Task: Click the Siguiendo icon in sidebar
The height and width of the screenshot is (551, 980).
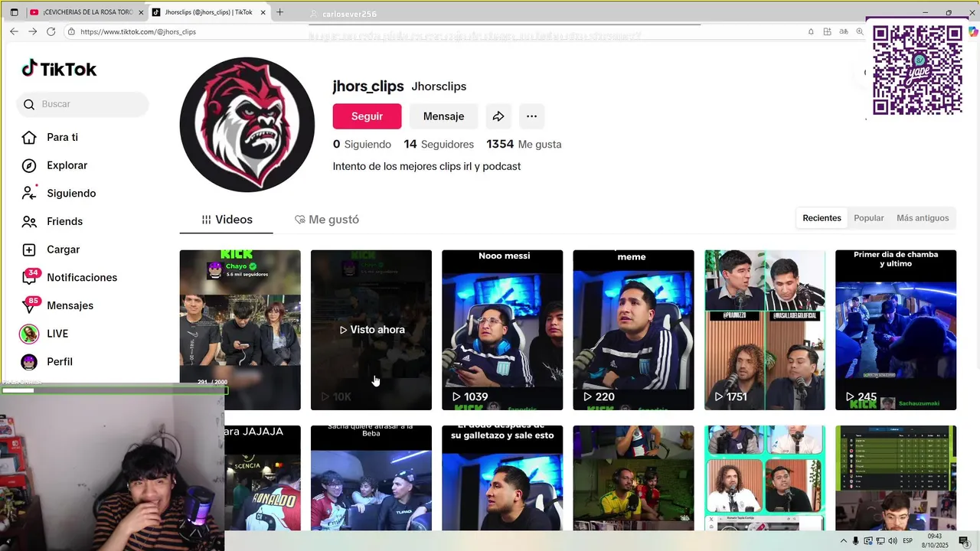Action: pyautogui.click(x=29, y=194)
